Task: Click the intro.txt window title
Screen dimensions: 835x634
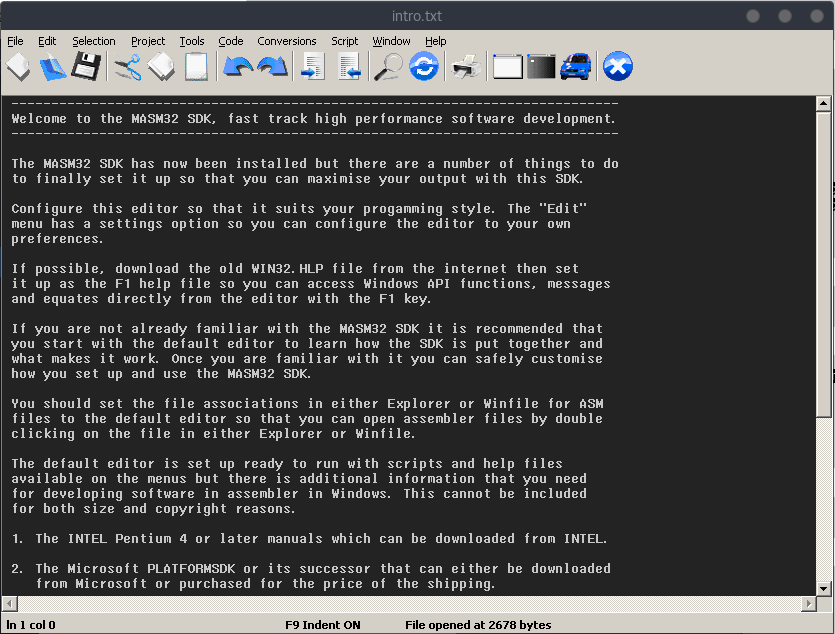Action: tap(416, 16)
